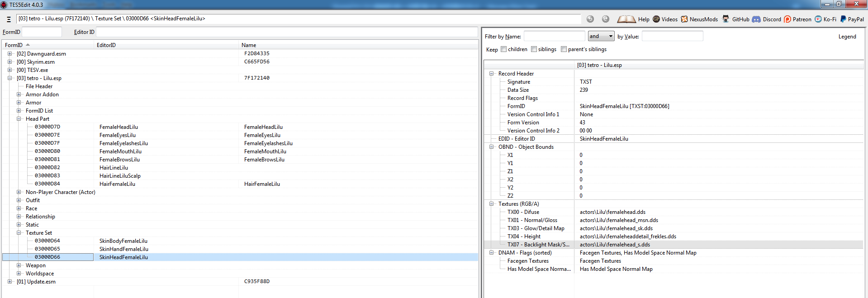Open the hamburger main menu icon
Viewport: 868px width, 298px height.
coord(9,19)
